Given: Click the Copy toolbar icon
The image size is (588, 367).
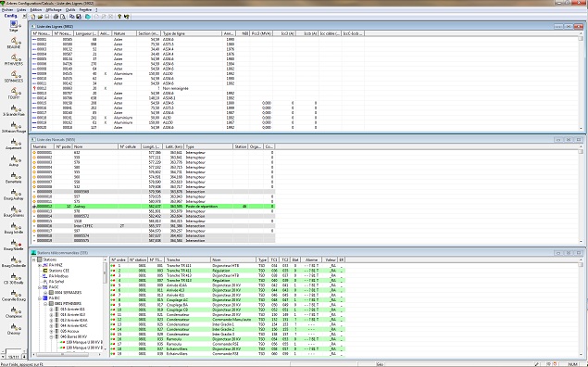Looking at the screenshot, I should point(71,17).
